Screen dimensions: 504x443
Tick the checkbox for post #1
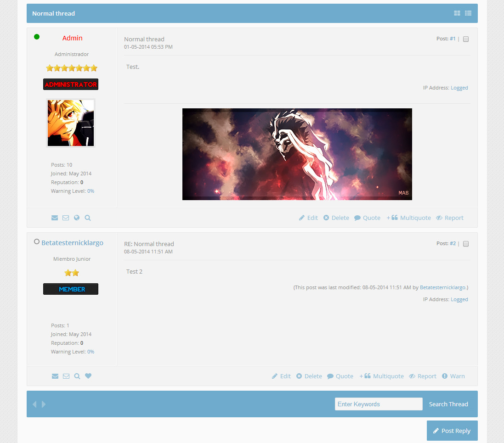(466, 39)
